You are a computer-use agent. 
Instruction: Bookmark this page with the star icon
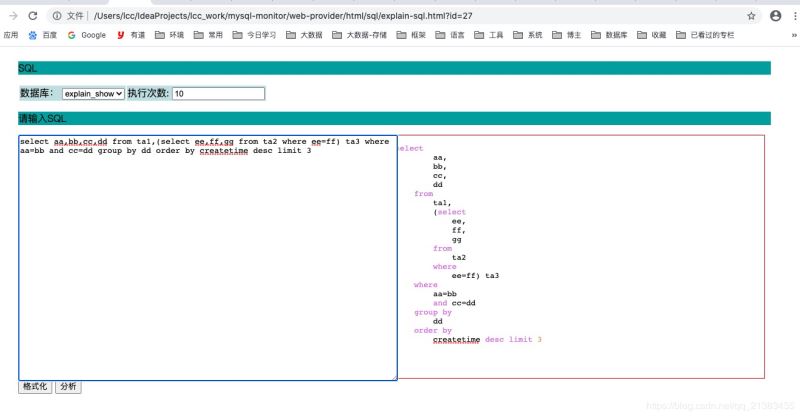coord(751,16)
